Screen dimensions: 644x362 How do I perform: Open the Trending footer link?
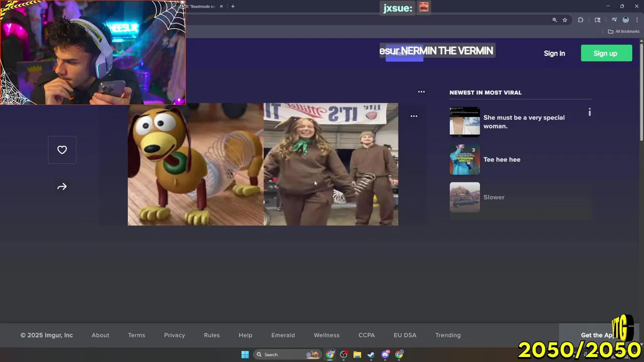coord(448,335)
